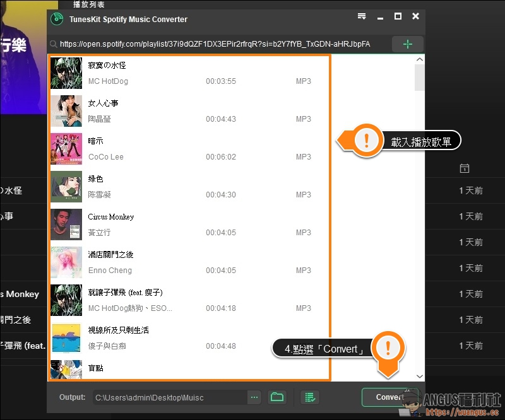Click the output path text field
Viewport: 505px width, 420px height.
point(169,397)
